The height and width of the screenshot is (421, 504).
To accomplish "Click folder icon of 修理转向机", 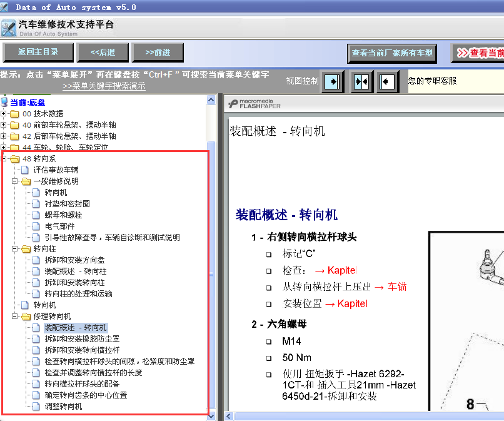I will pos(26,317).
